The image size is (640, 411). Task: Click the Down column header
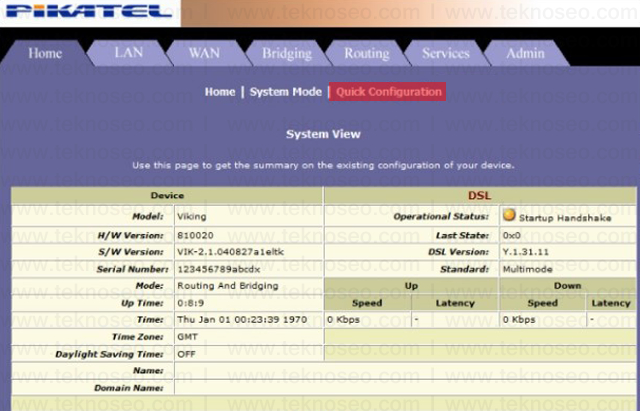tap(567, 286)
